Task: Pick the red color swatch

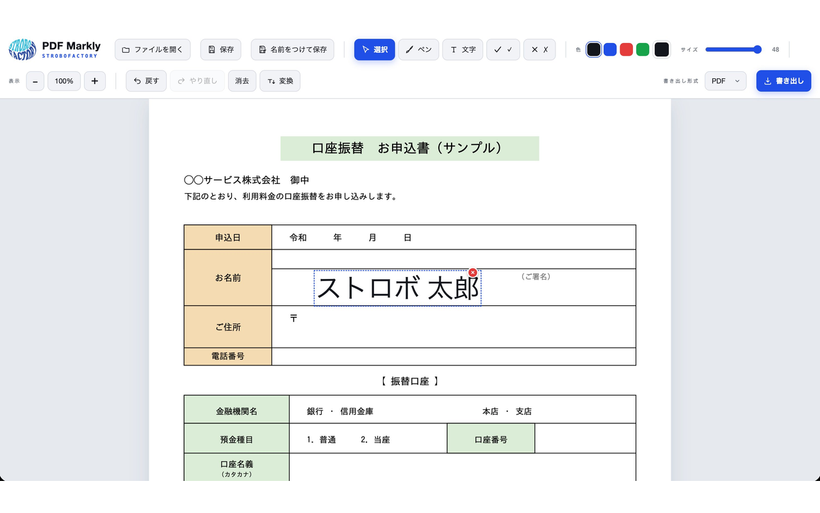Action: coord(626,50)
